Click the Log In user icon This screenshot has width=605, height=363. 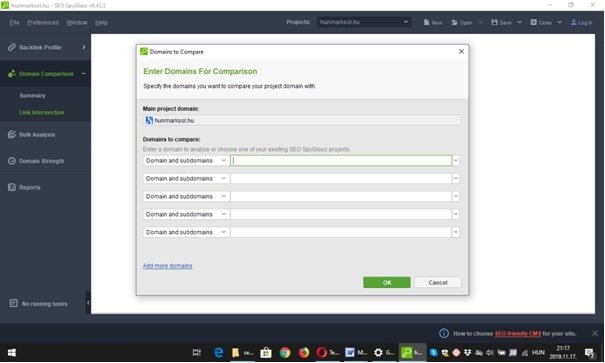574,22
